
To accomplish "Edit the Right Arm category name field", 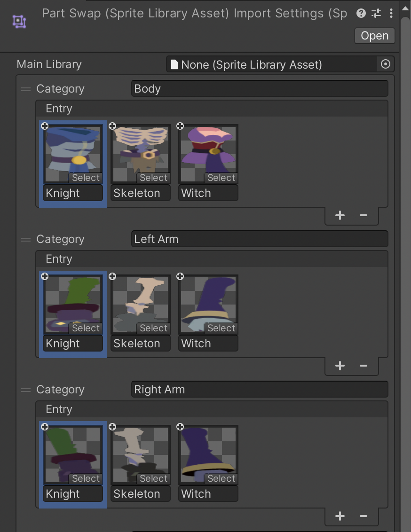I will coord(260,390).
